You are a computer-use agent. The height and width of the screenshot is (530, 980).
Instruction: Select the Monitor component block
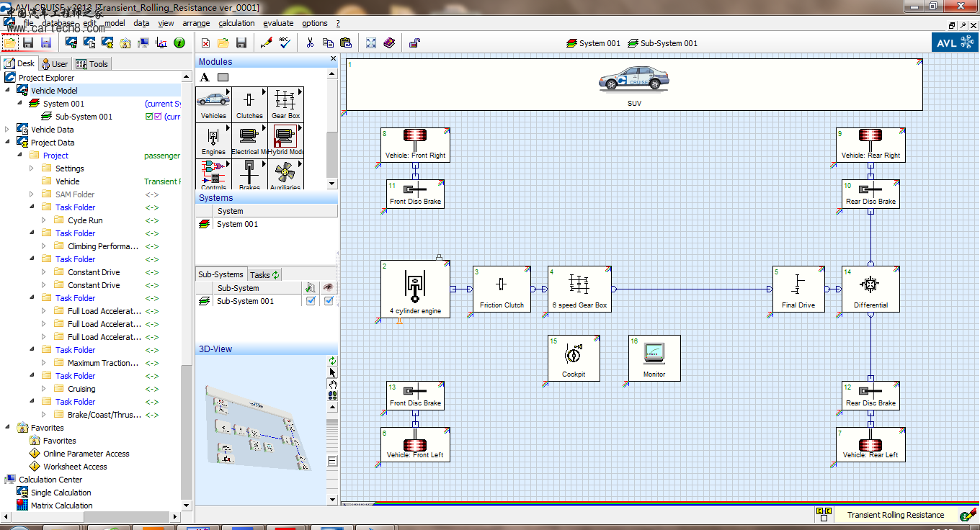click(x=654, y=359)
